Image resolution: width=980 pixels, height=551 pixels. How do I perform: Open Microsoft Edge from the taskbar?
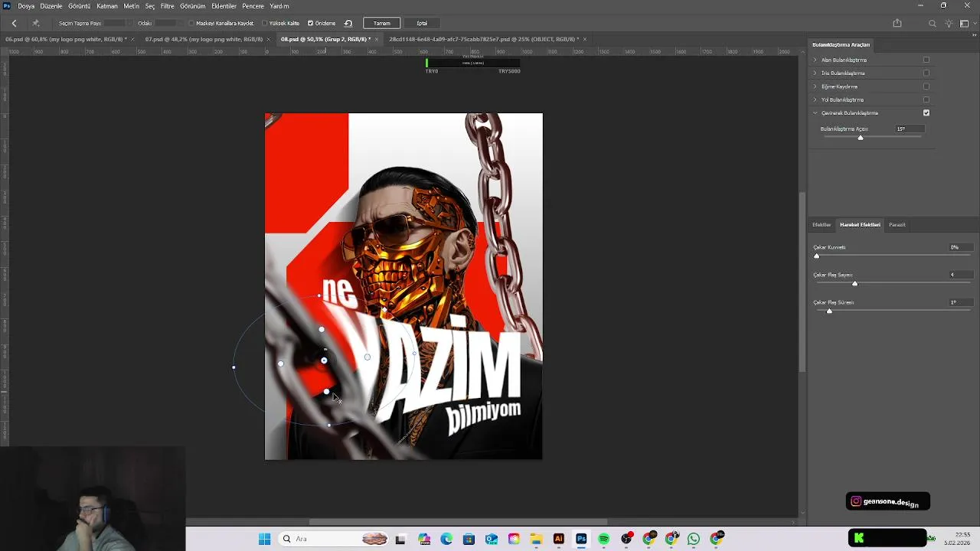click(446, 539)
